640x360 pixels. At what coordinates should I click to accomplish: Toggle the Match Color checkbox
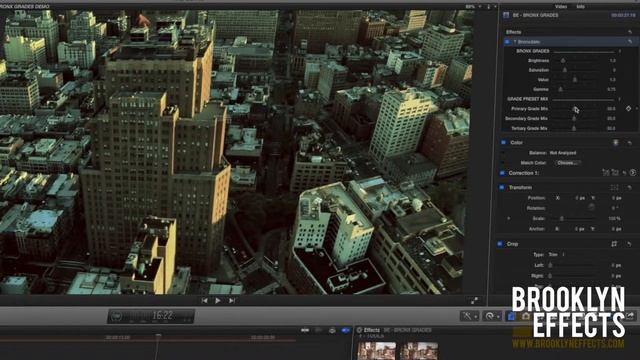pos(503,163)
